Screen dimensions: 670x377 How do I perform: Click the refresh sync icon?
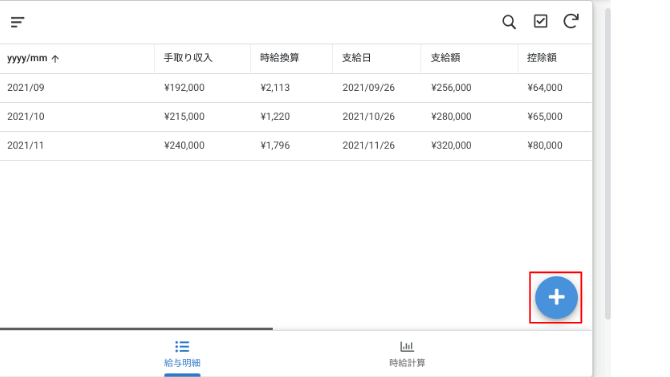point(571,21)
